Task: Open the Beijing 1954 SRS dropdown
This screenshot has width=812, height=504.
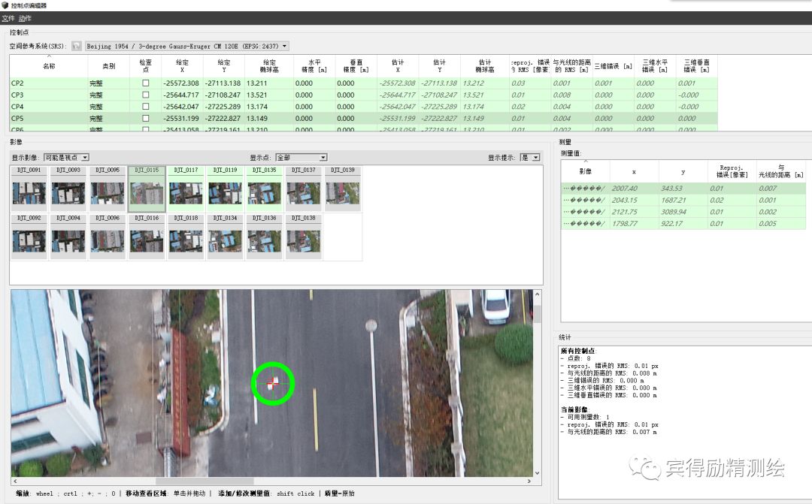Action: 187,46
